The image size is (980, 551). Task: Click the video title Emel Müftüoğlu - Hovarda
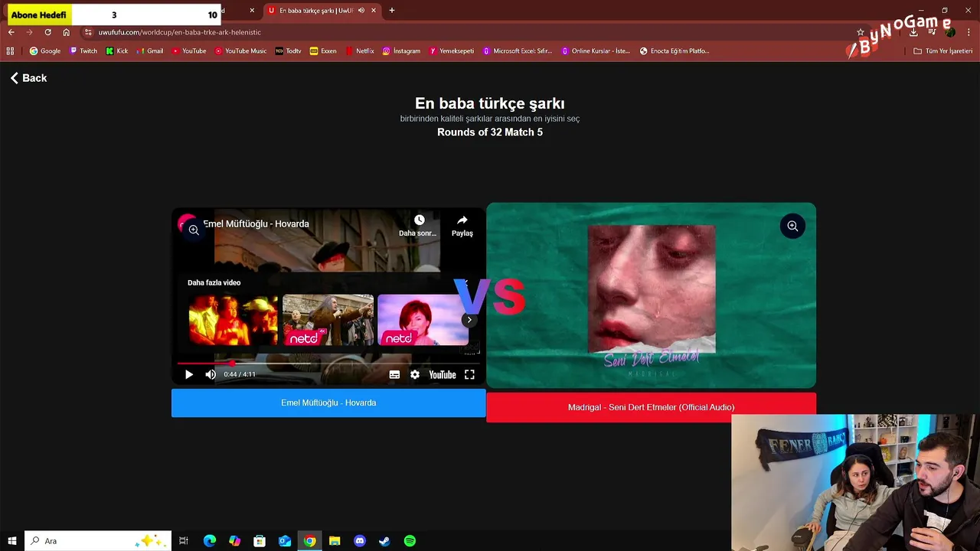pyautogui.click(x=256, y=223)
